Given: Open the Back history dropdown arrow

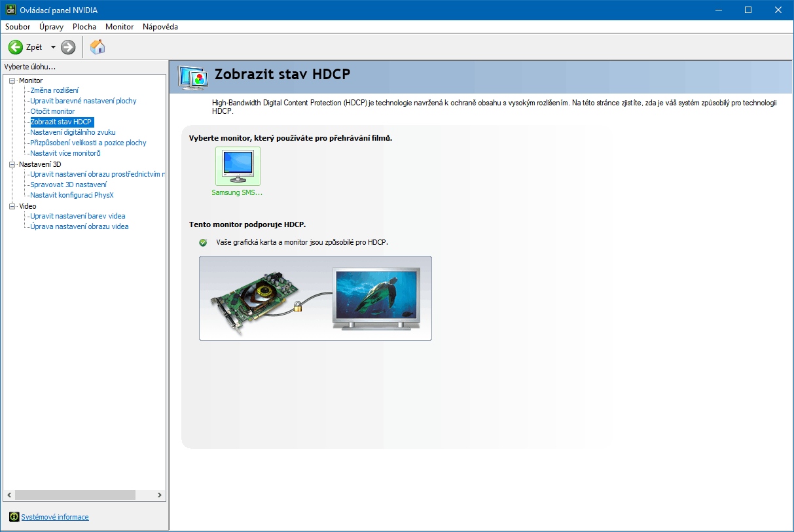Looking at the screenshot, I should pos(53,47).
